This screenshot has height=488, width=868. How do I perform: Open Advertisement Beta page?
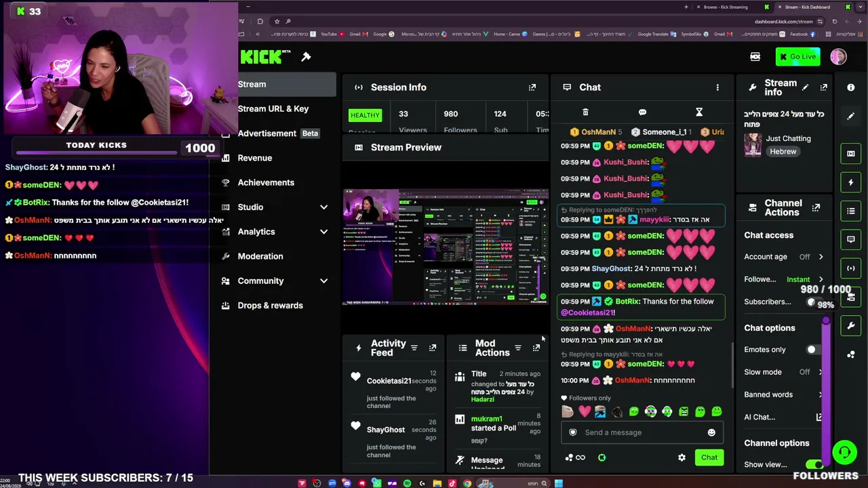pyautogui.click(x=278, y=134)
